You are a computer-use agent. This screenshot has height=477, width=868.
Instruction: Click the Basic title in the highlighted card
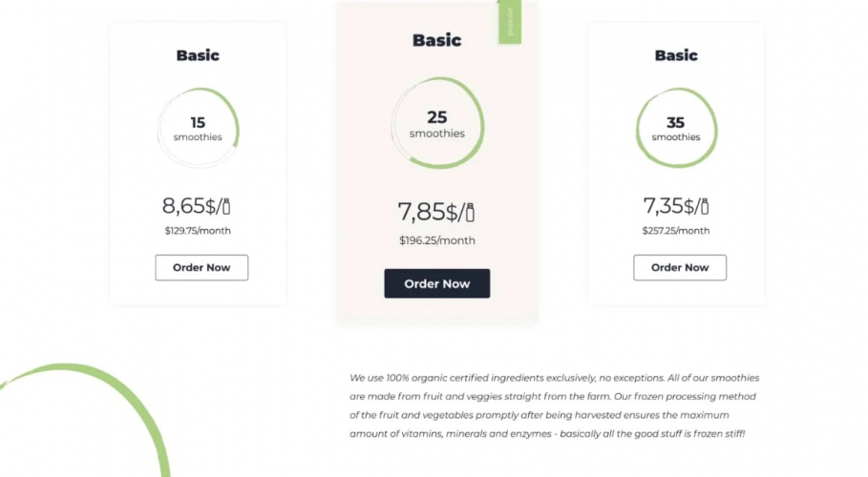(436, 40)
